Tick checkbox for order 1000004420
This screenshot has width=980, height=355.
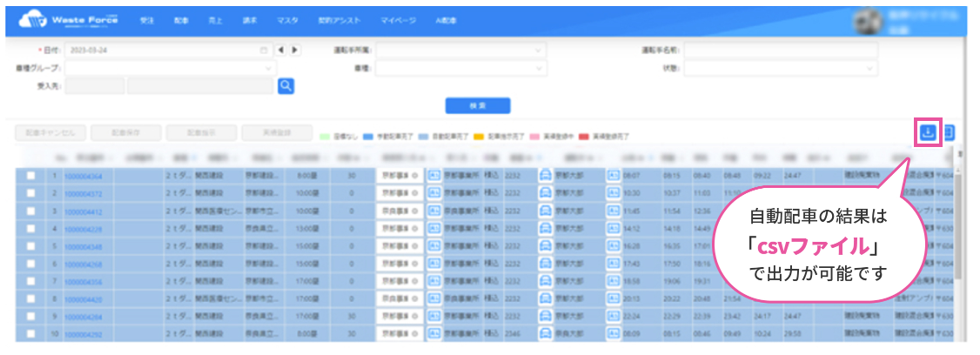pos(30,298)
